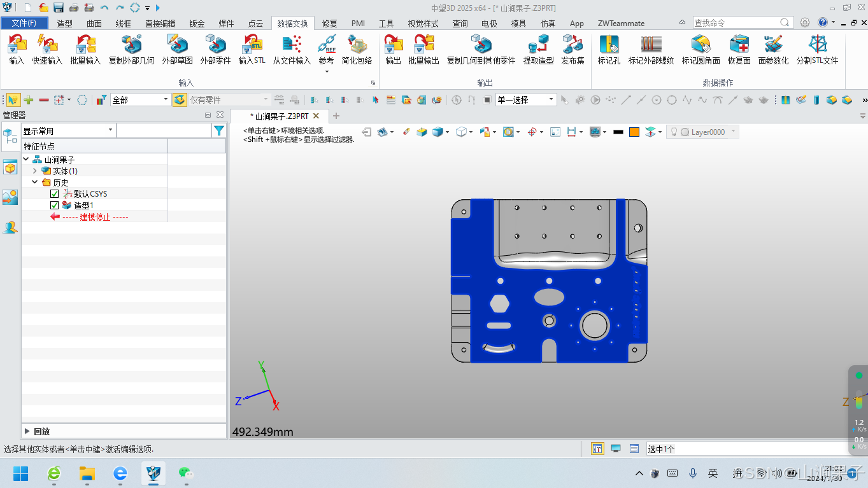
Task: Collapse the 历史 tree node
Action: point(35,183)
